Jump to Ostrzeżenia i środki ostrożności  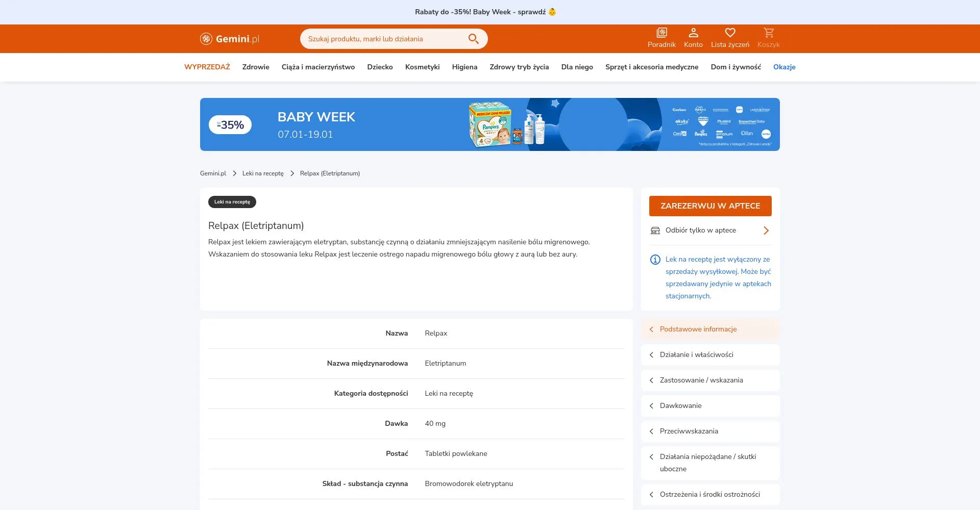(710, 495)
